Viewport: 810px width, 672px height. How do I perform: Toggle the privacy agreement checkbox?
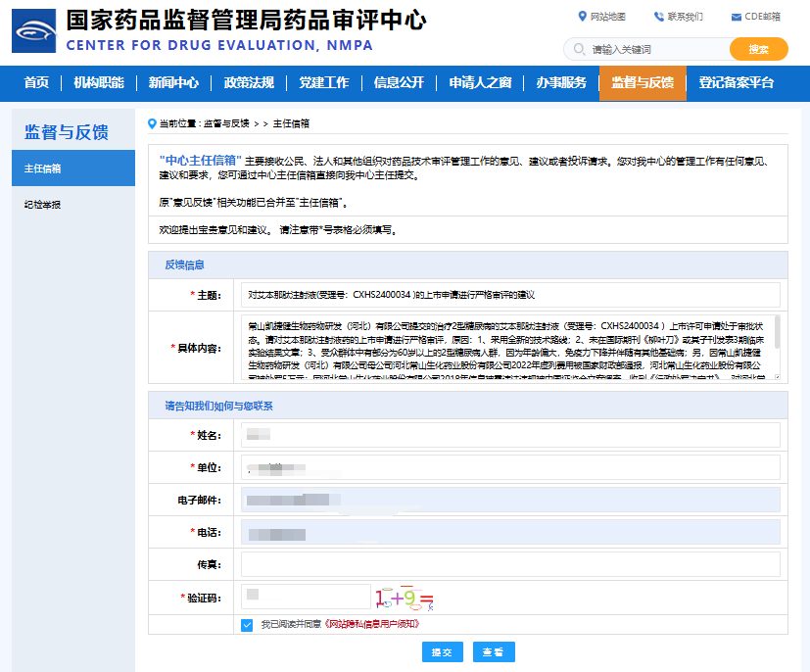click(x=247, y=624)
